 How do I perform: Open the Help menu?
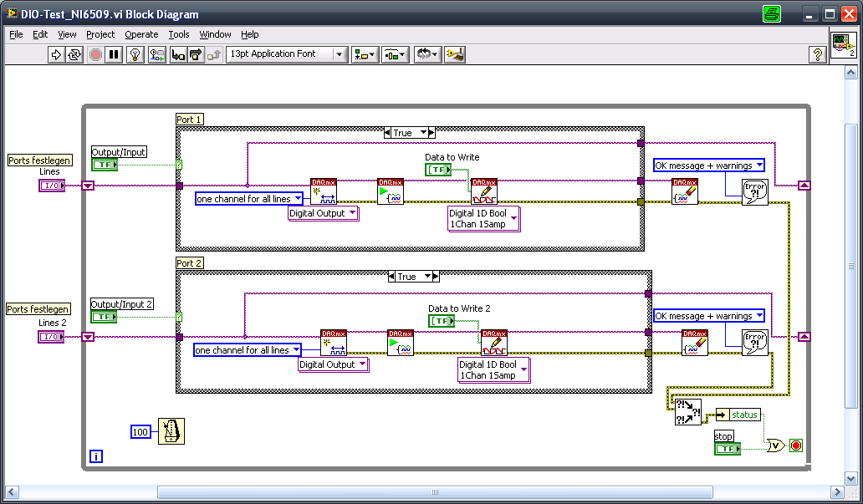tap(249, 34)
